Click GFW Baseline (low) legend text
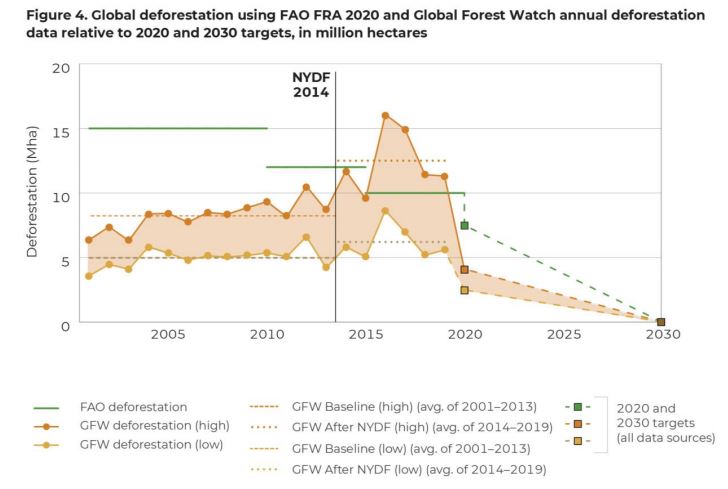The image size is (728, 489). (x=411, y=449)
